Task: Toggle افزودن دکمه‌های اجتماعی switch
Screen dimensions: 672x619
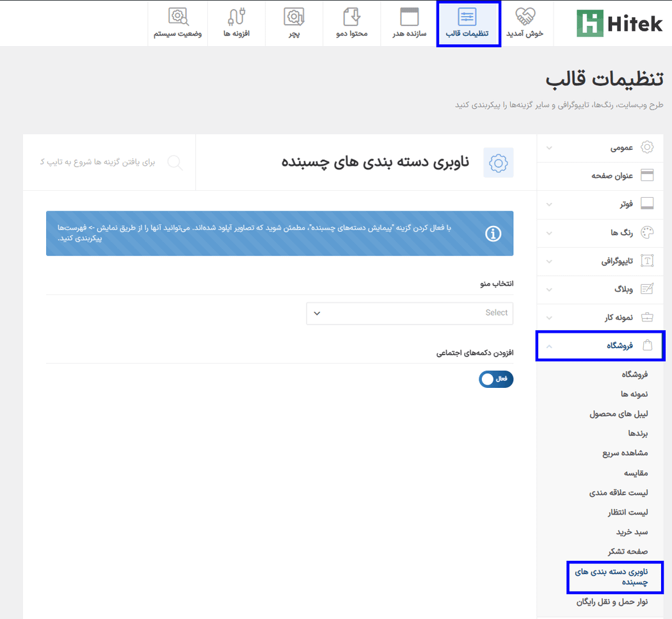Action: (x=496, y=379)
